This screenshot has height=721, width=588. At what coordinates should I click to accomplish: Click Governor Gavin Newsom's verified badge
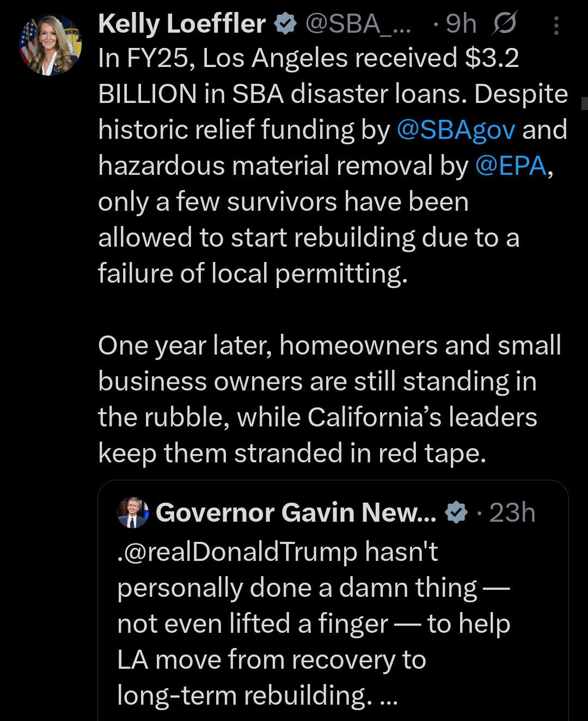(456, 512)
